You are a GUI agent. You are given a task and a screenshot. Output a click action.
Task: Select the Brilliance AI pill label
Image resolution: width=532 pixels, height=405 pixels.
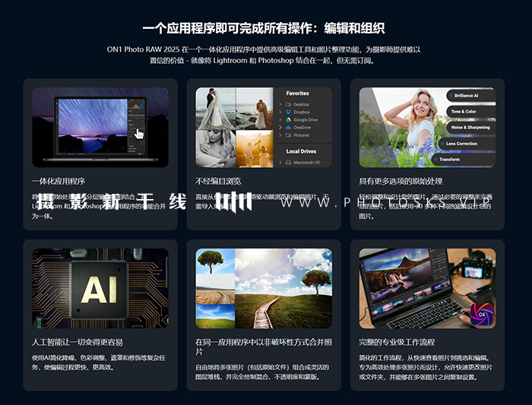tap(466, 96)
